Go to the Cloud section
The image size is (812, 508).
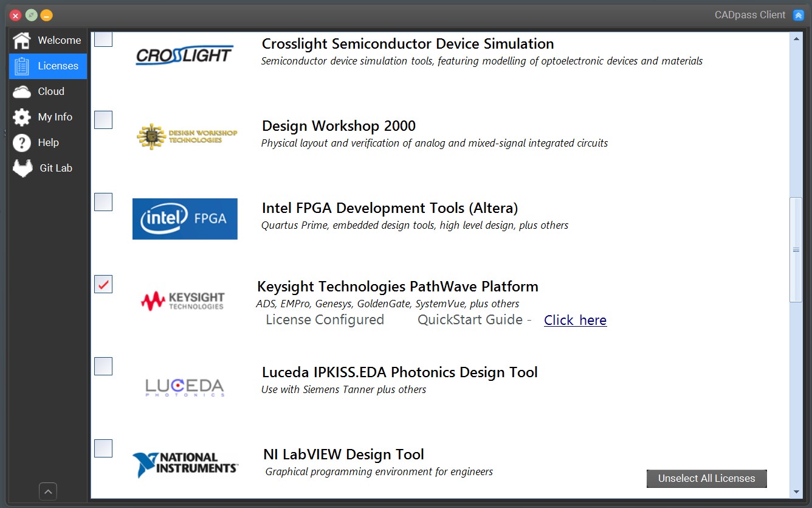48,91
